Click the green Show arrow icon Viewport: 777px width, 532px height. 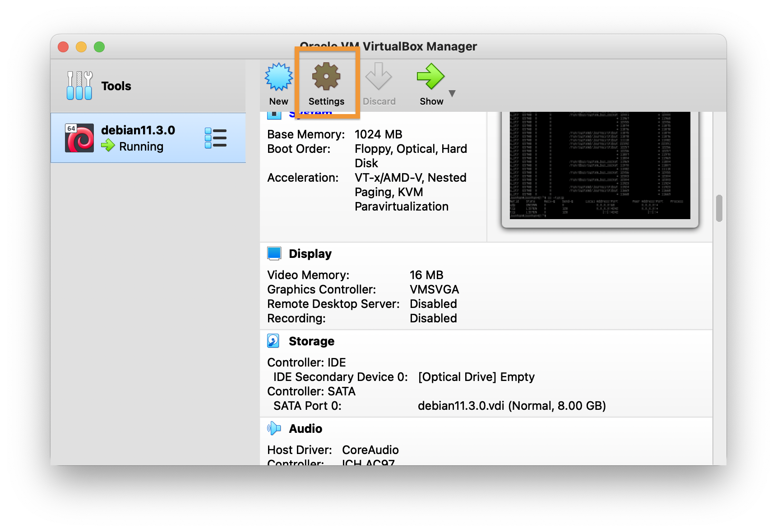(430, 77)
